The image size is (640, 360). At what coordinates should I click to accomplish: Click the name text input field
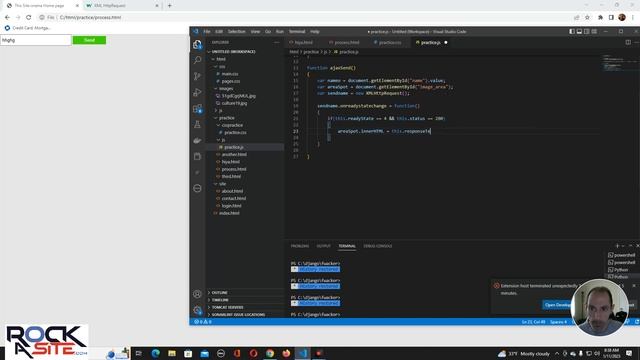[36, 40]
